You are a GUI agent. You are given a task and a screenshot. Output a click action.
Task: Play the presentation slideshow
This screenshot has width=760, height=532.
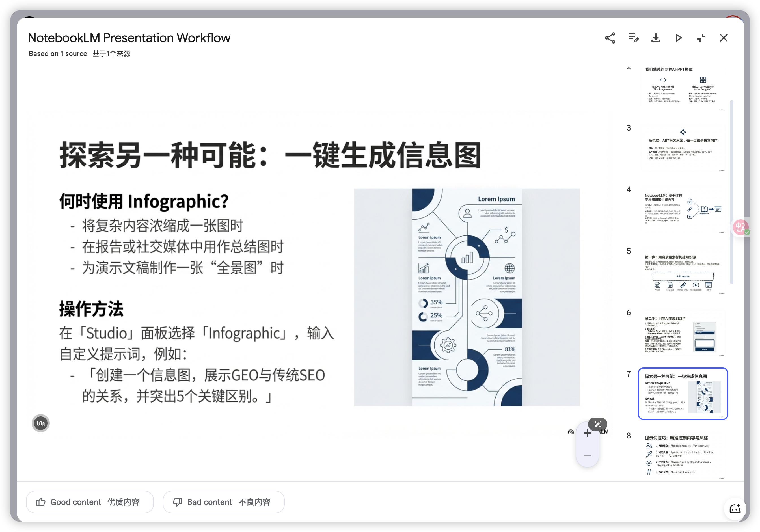679,38
